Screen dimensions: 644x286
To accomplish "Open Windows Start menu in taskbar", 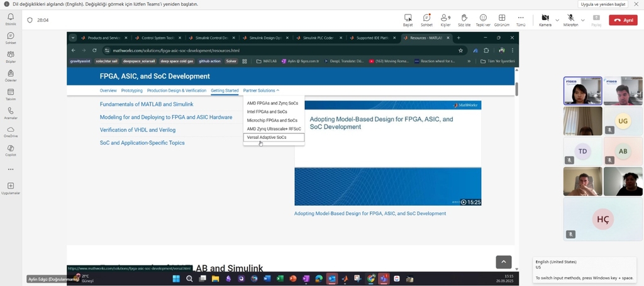I will (x=176, y=278).
